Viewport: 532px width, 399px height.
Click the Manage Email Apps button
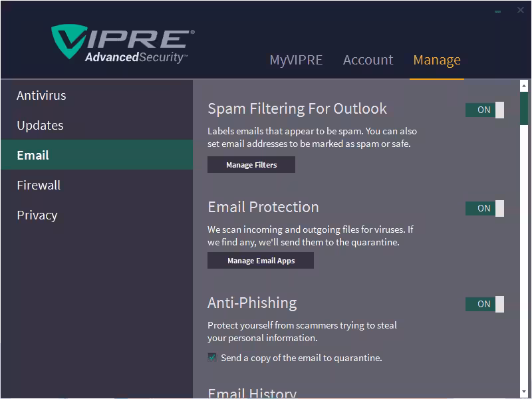pos(261,261)
